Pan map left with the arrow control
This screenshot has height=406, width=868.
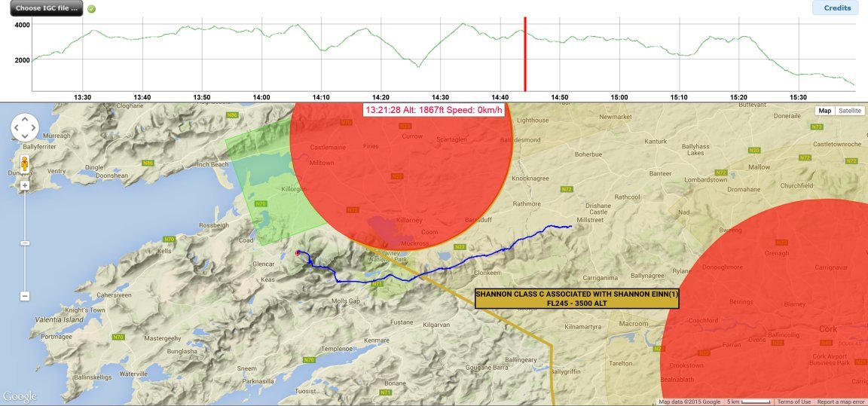click(17, 128)
